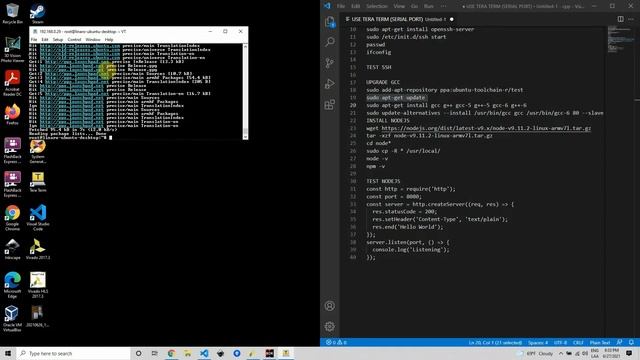Image resolution: width=640 pixels, height=360 pixels.
Task: Open the notifications bell in the status bar
Action: point(631,342)
